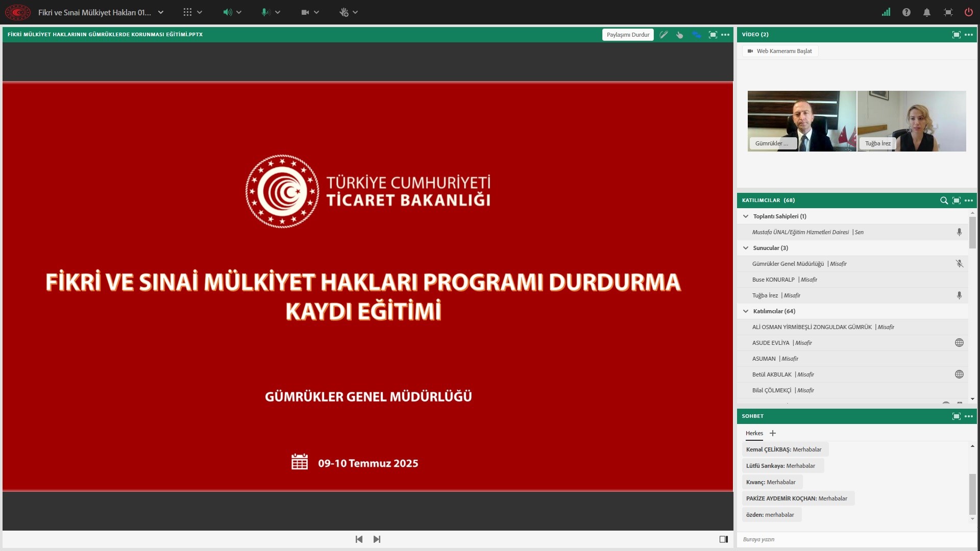Open microphone options dropdown arrow
The width and height of the screenshot is (980, 551).
click(278, 12)
